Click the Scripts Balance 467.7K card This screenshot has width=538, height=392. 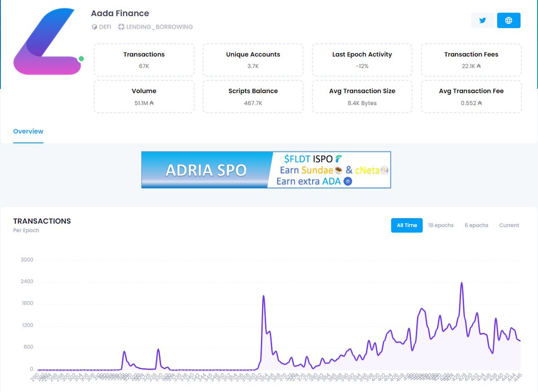point(253,96)
